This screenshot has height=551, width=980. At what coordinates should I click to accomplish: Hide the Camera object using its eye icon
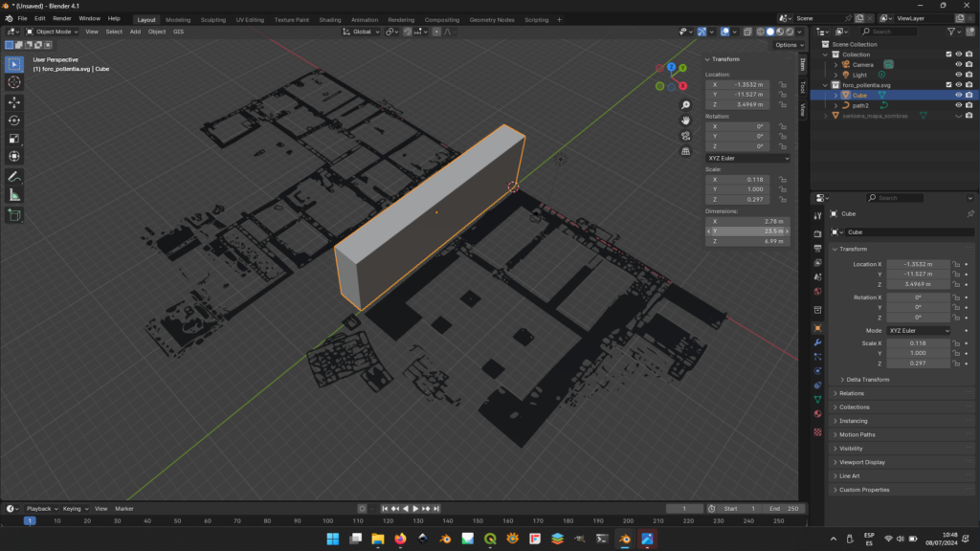pyautogui.click(x=958, y=64)
